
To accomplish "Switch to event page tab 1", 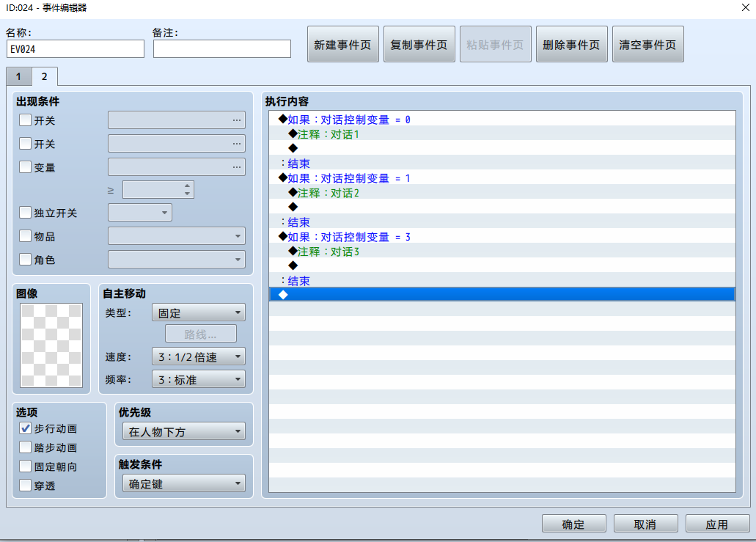I will (19, 77).
